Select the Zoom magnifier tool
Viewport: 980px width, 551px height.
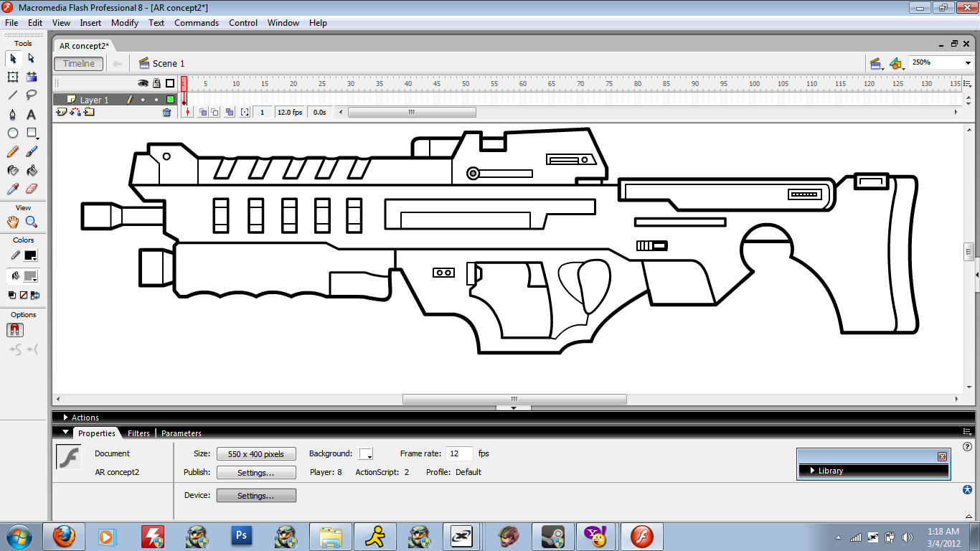(x=32, y=222)
